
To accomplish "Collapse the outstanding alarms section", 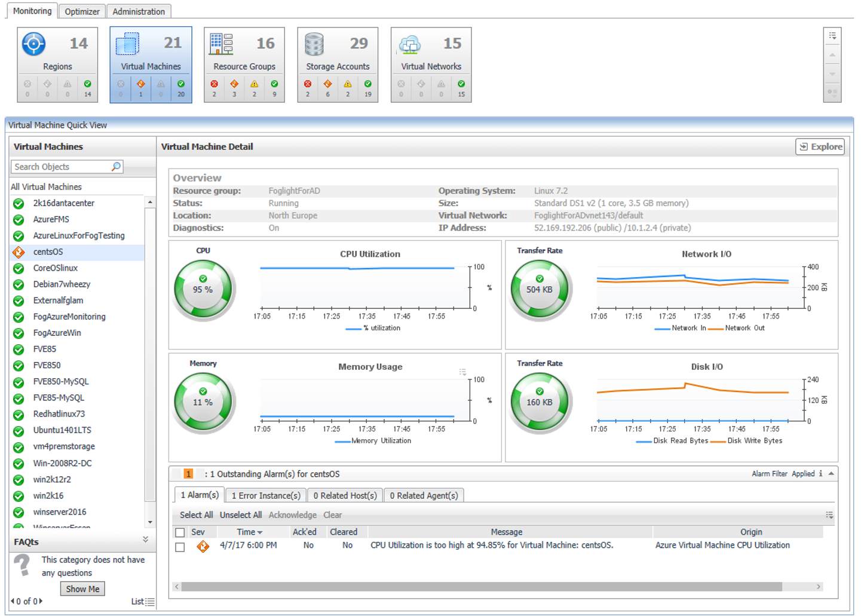I will [831, 474].
